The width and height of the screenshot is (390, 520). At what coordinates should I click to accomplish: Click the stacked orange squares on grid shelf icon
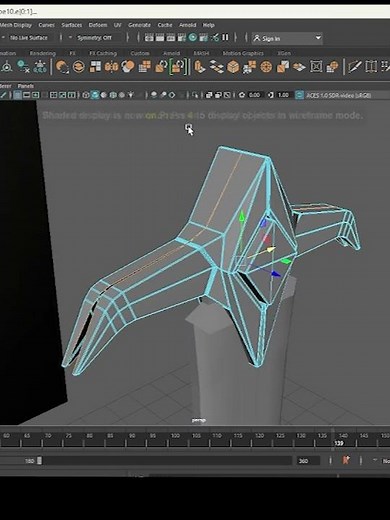click(x=145, y=67)
